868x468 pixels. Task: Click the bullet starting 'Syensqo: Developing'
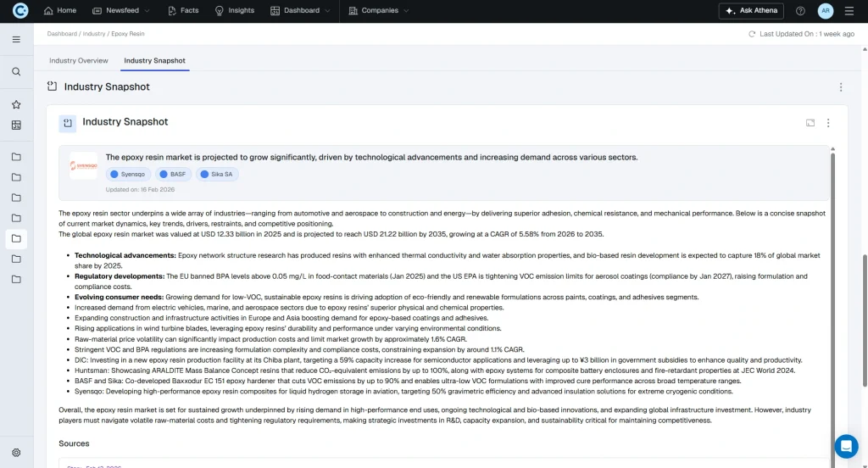[x=403, y=392]
